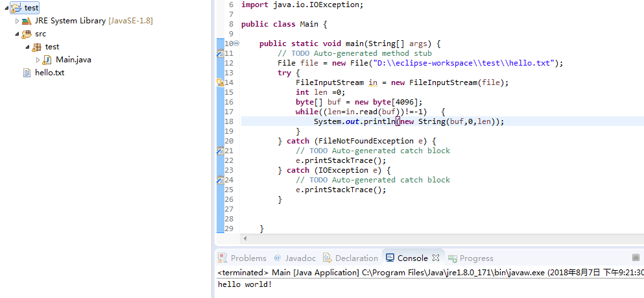Click the test package icon

coord(37,47)
